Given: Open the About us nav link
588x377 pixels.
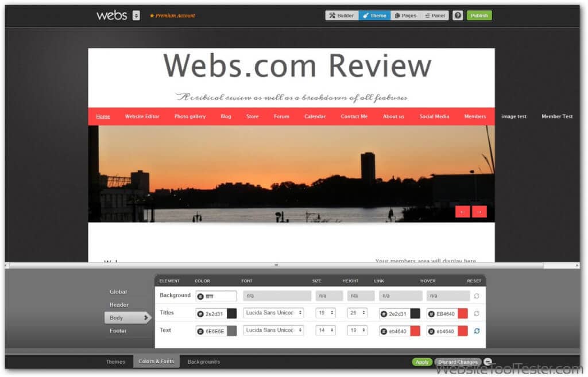Looking at the screenshot, I should point(393,116).
